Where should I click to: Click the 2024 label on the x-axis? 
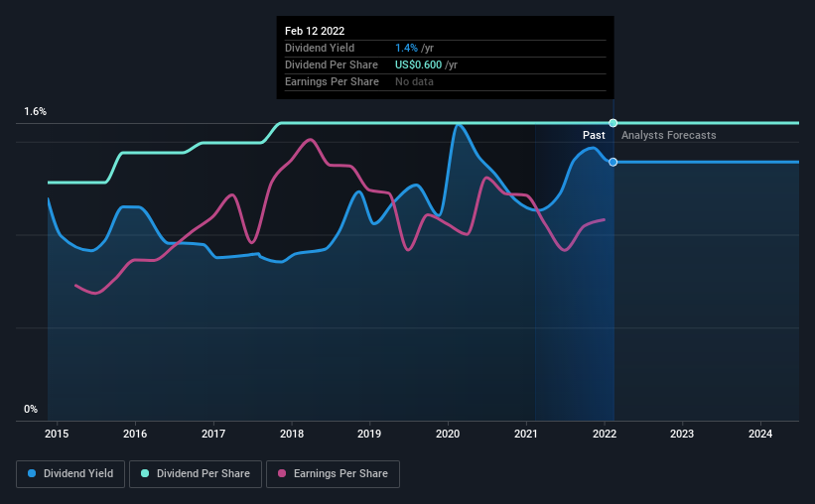pyautogui.click(x=760, y=434)
